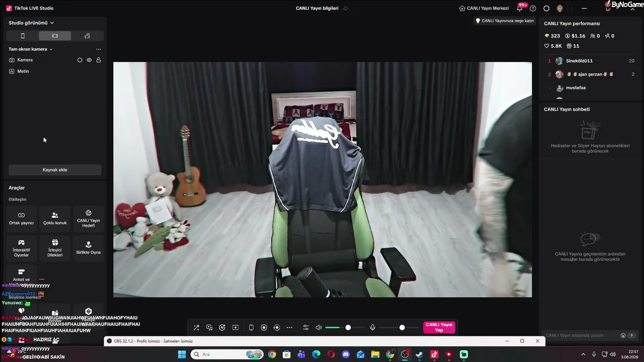Open scene options three-dot menu

click(x=99, y=49)
